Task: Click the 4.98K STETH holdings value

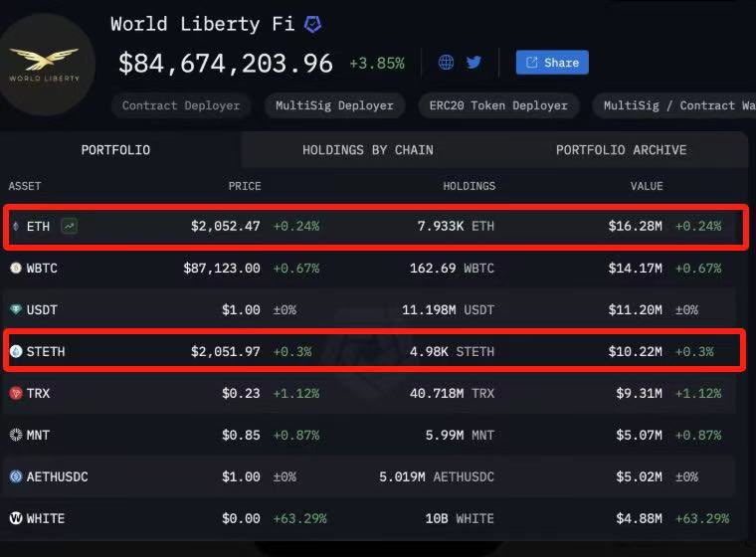Action: tap(453, 351)
